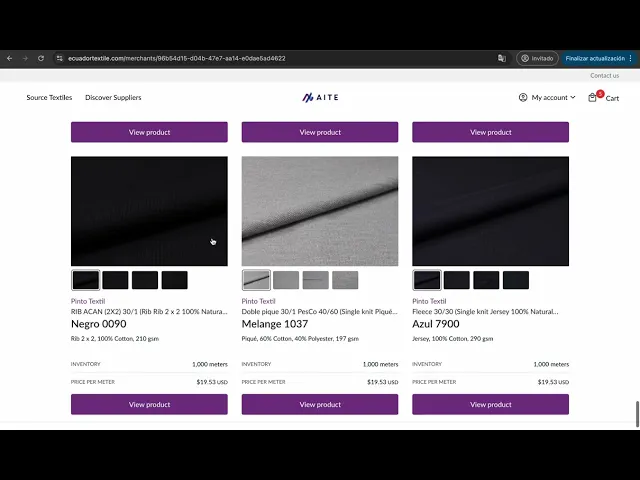Select first thumbnail under Negro 0090 image

[x=86, y=280]
